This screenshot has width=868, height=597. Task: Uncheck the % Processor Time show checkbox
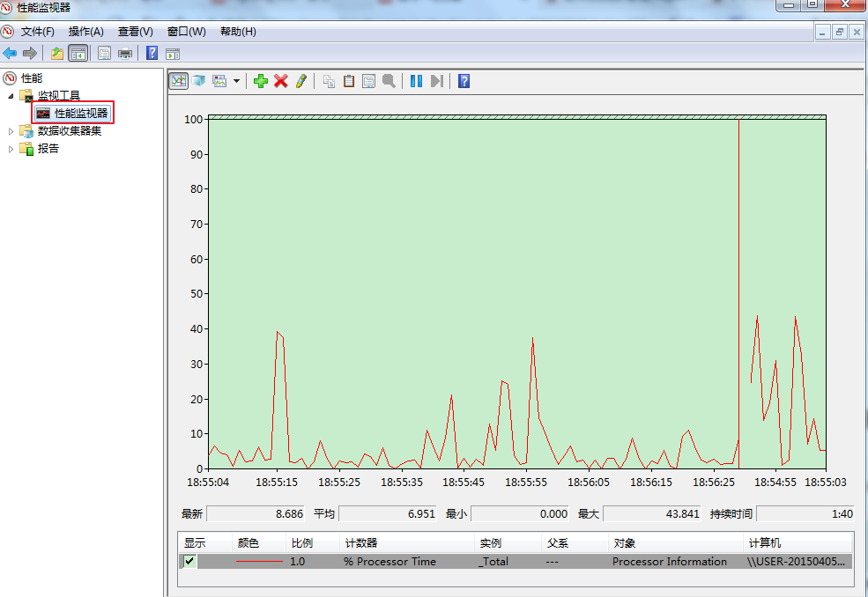coord(189,561)
